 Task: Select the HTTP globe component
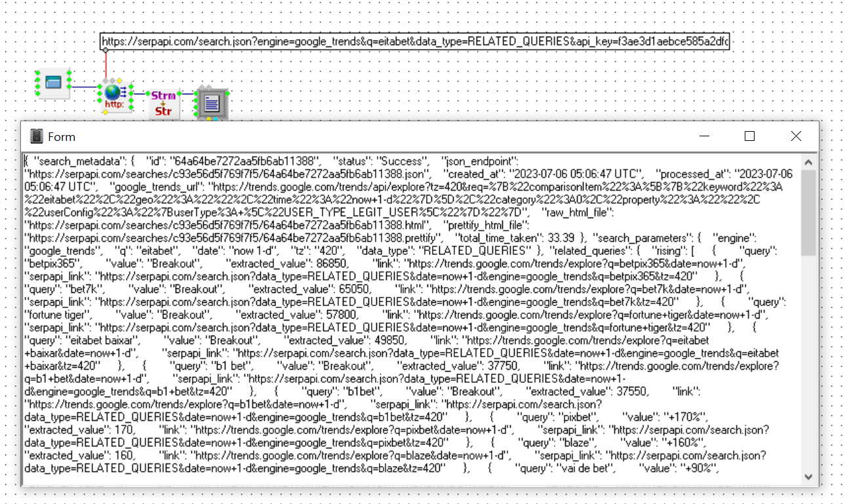[115, 96]
